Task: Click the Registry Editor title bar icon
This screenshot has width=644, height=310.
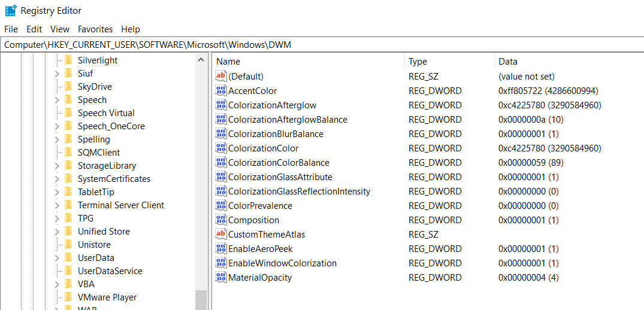Action: coord(11,10)
